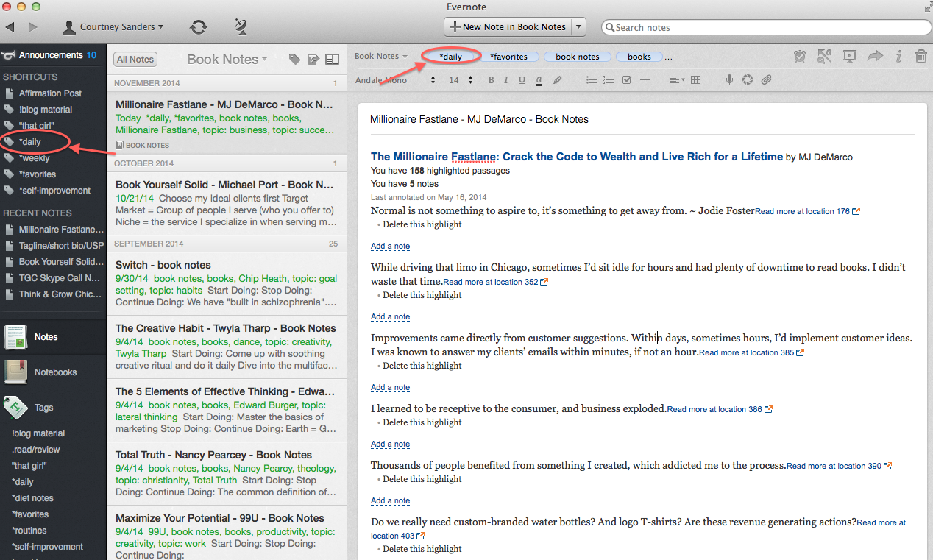Select the Notebooks sidebar section
This screenshot has width=933, height=560.
(53, 372)
